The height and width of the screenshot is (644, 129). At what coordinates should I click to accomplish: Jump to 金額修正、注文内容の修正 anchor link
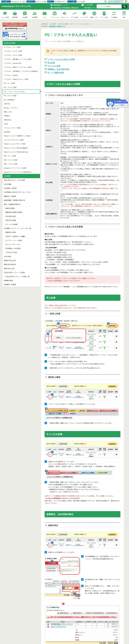[x=58, y=69]
